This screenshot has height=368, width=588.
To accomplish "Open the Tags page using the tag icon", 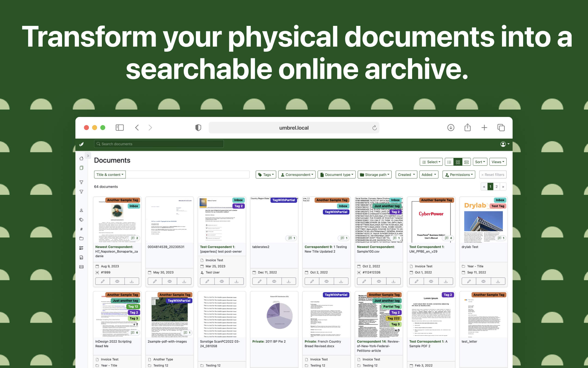I will [81, 220].
